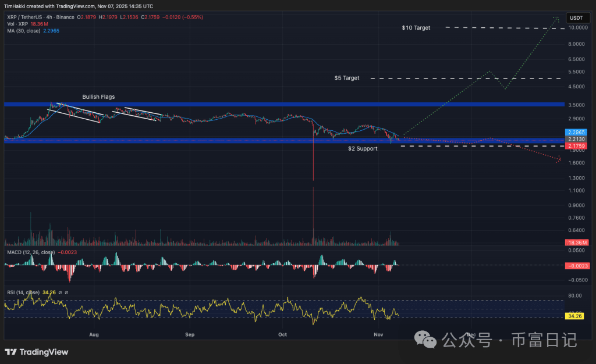Select the first ∅ icon in the RSI legend
This screenshot has height=364, width=596.
(60, 291)
